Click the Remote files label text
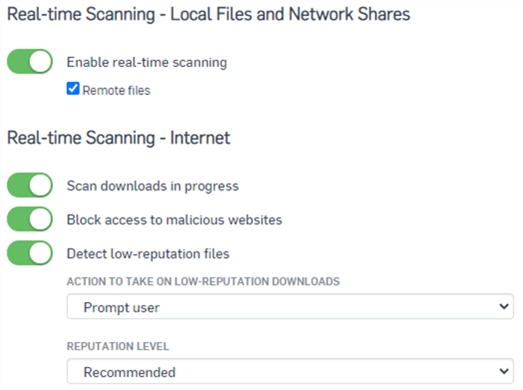The width and height of the screenshot is (523, 390). [116, 90]
